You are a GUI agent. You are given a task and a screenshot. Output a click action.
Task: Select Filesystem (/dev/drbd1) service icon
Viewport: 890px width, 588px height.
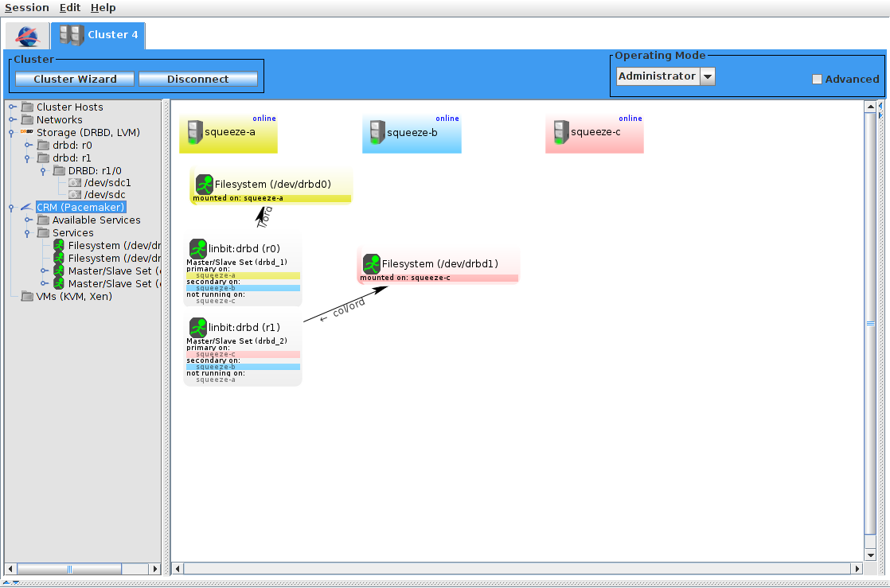[372, 263]
